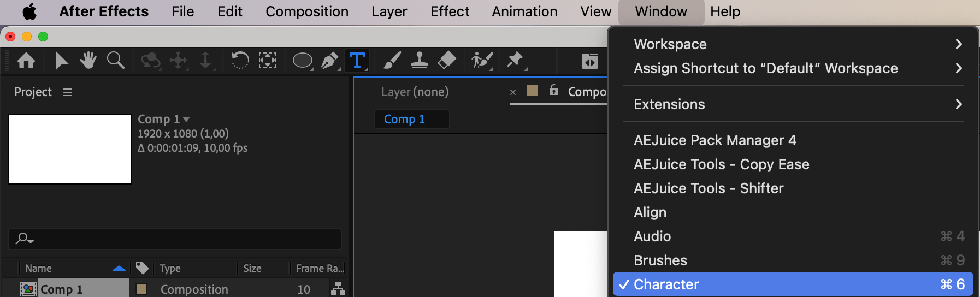Open the Project panel hamburger menu
Viewport: 980px width, 297px height.
coord(68,92)
